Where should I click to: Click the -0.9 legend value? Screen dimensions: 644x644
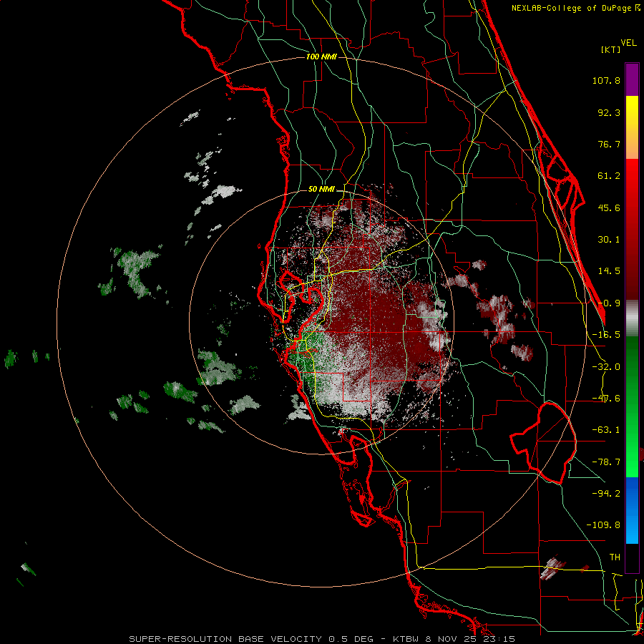pyautogui.click(x=609, y=303)
